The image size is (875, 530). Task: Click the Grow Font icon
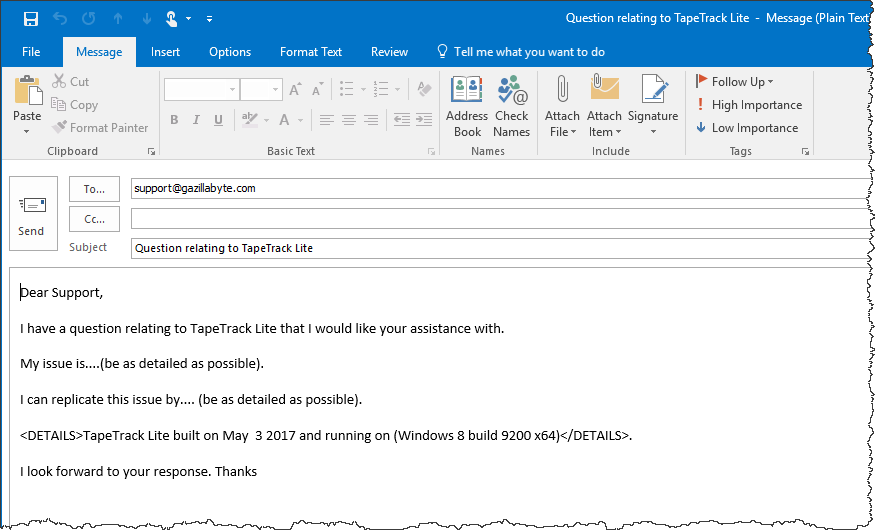point(295,89)
